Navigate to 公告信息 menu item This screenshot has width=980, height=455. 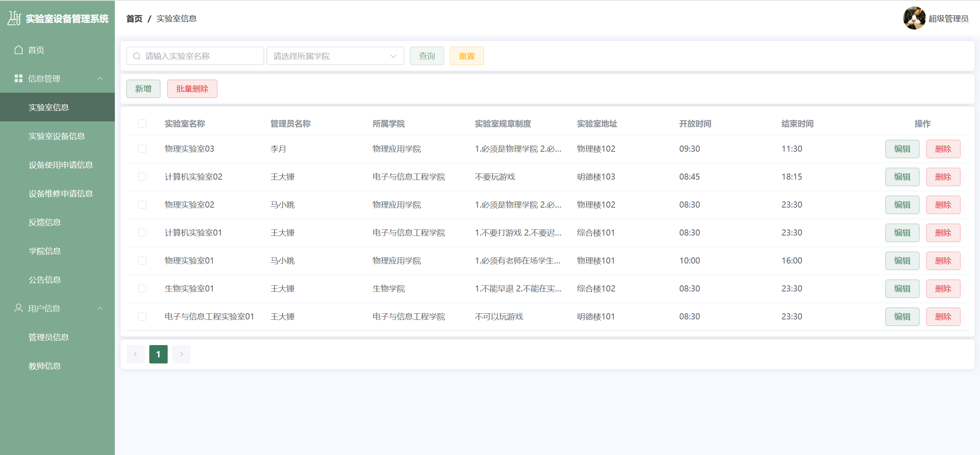pyautogui.click(x=45, y=280)
